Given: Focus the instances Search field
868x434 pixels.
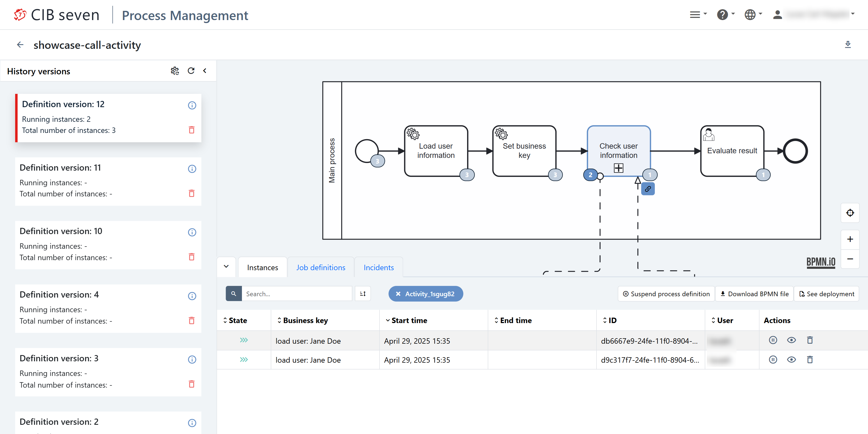Looking at the screenshot, I should point(296,294).
